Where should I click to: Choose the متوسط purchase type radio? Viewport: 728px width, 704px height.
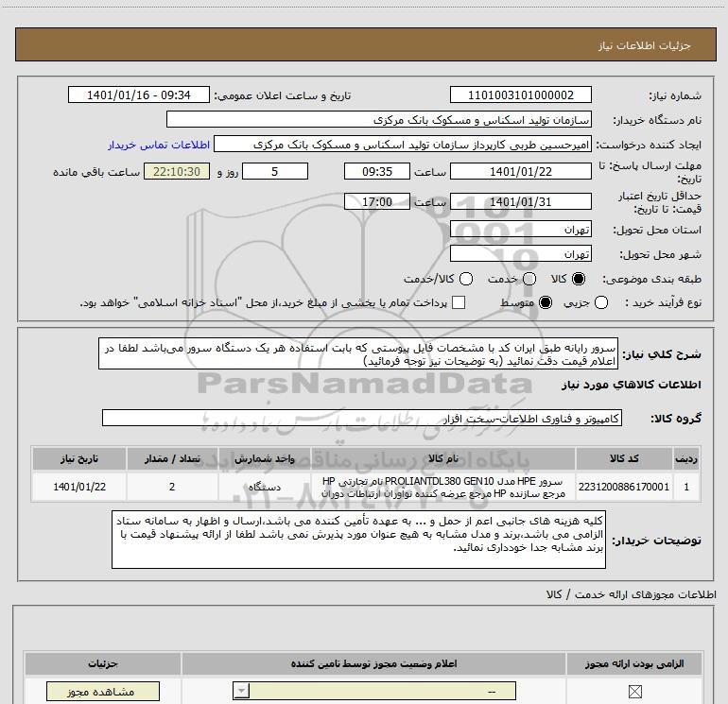(546, 302)
